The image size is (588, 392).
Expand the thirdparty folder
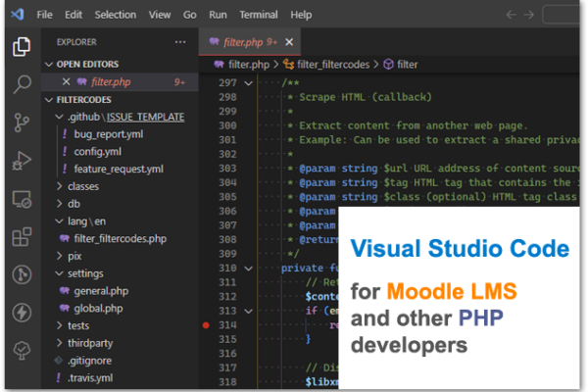(59, 343)
